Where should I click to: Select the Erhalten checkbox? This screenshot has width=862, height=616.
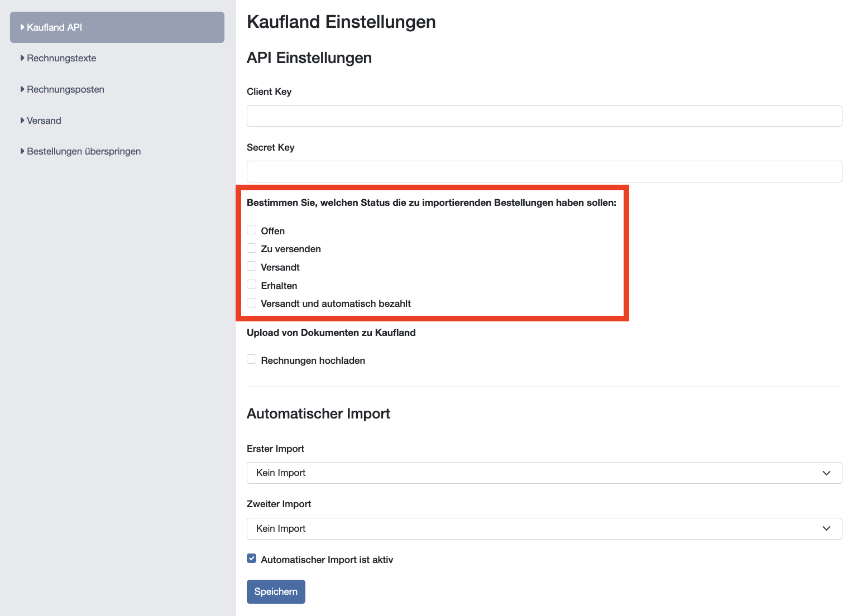(252, 285)
